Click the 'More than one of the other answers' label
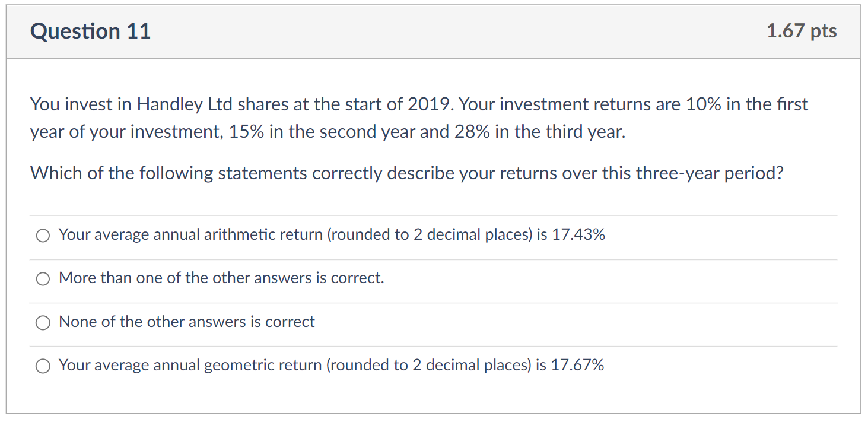868x422 pixels. tap(221, 278)
